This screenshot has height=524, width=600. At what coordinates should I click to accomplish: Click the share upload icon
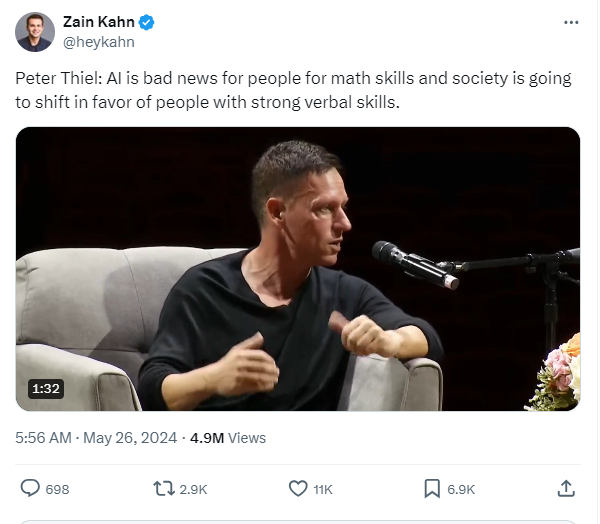click(x=566, y=488)
